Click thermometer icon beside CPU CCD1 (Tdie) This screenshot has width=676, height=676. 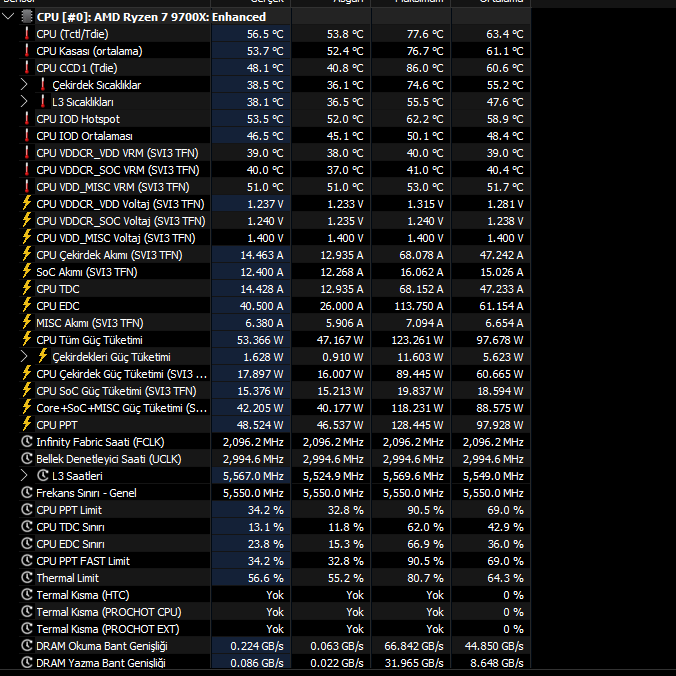27,68
